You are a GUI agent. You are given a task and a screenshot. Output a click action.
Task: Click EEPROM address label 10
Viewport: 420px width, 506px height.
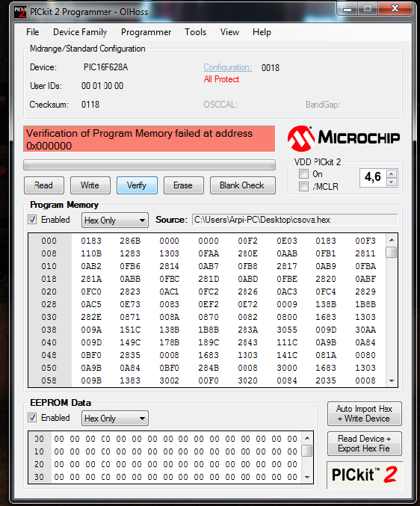[40, 451]
